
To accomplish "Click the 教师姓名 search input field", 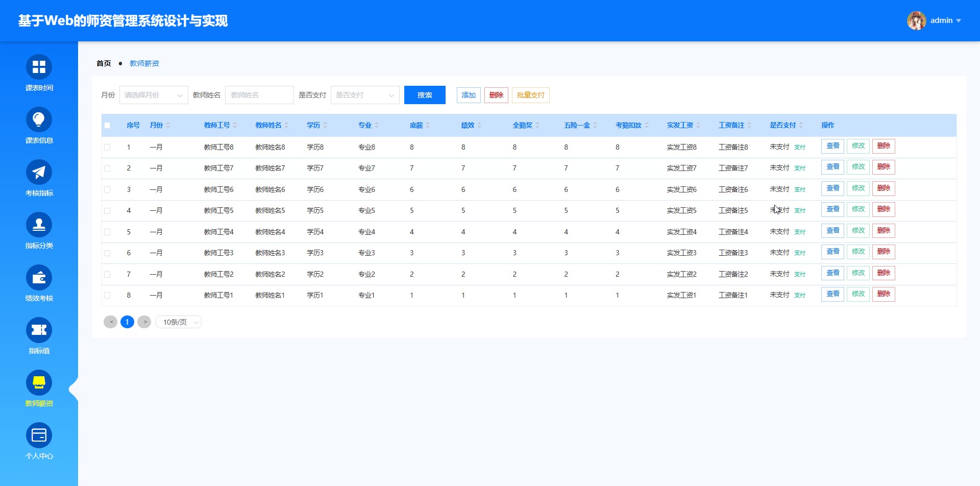I will (x=259, y=95).
